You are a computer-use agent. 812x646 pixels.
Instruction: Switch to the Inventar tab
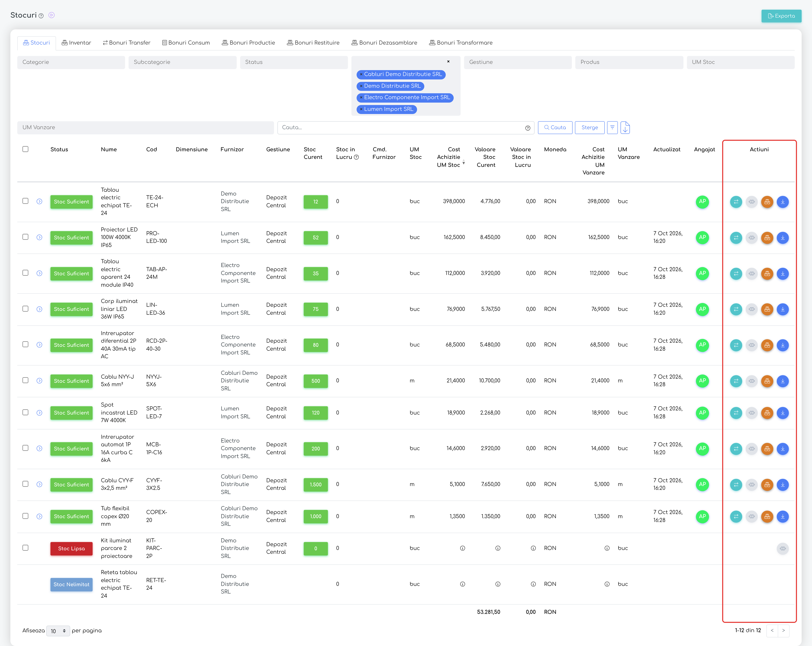click(x=77, y=43)
